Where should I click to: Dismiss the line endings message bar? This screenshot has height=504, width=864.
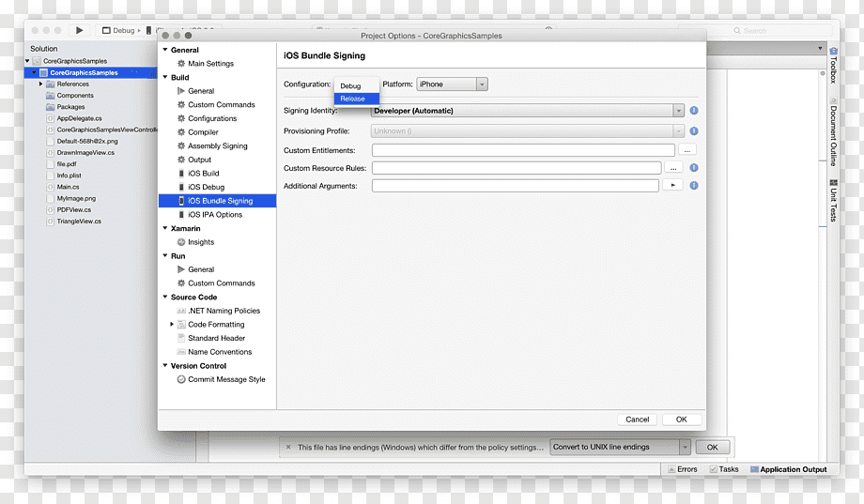point(288,448)
